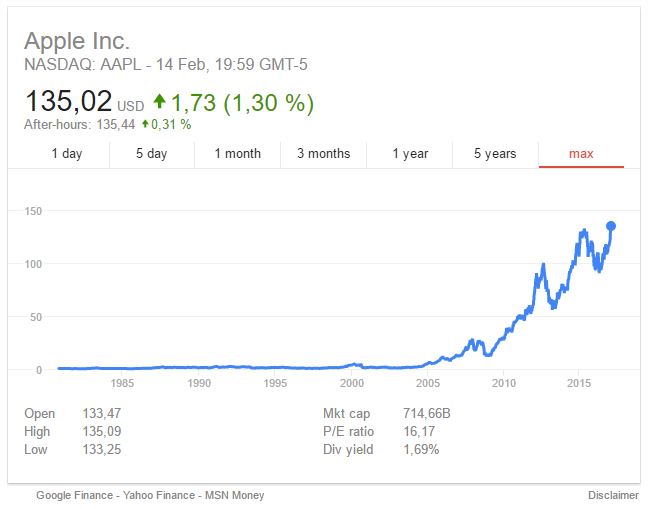This screenshot has width=651, height=509.
Task: Switch to the 5 day tab
Action: (152, 153)
